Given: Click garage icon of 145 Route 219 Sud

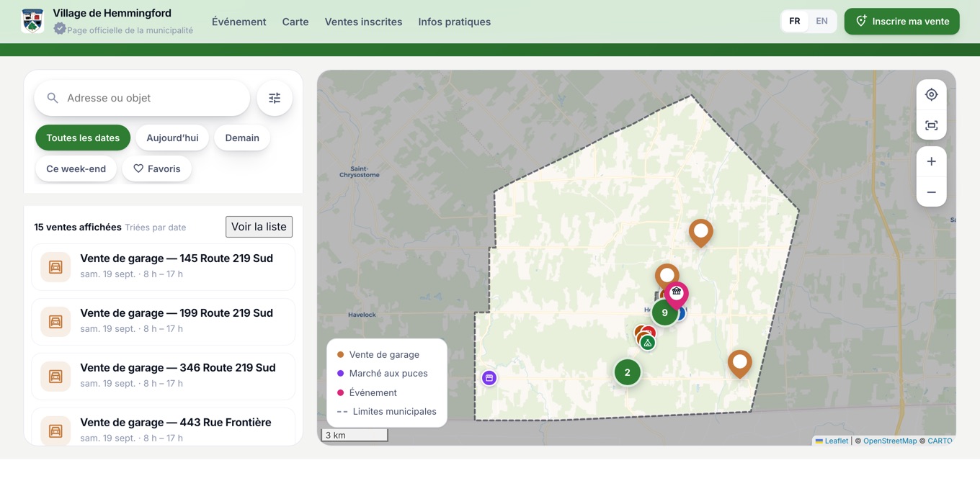Looking at the screenshot, I should pos(55,267).
